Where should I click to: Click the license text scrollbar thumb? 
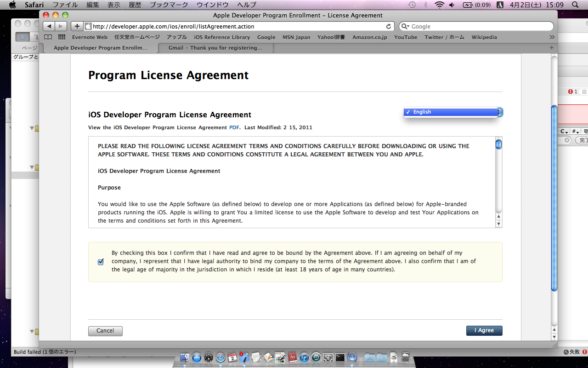click(x=498, y=144)
